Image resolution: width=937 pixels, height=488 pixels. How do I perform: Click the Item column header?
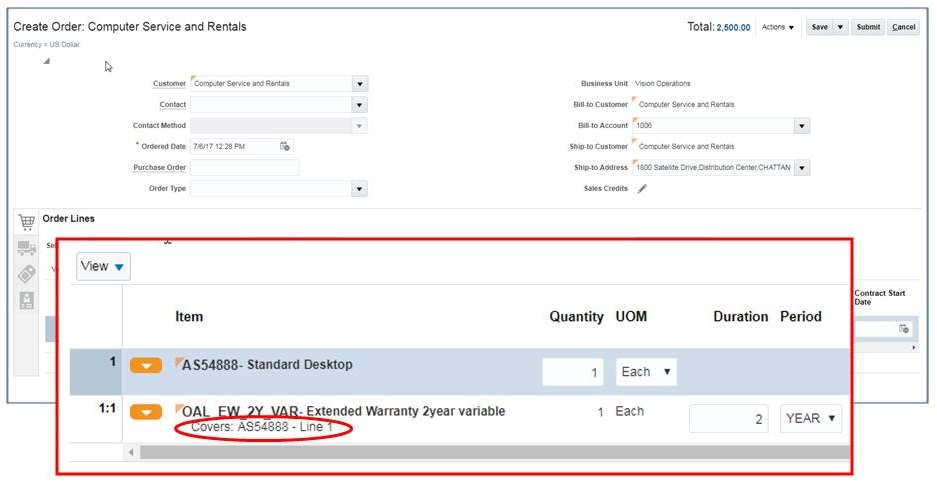[189, 317]
